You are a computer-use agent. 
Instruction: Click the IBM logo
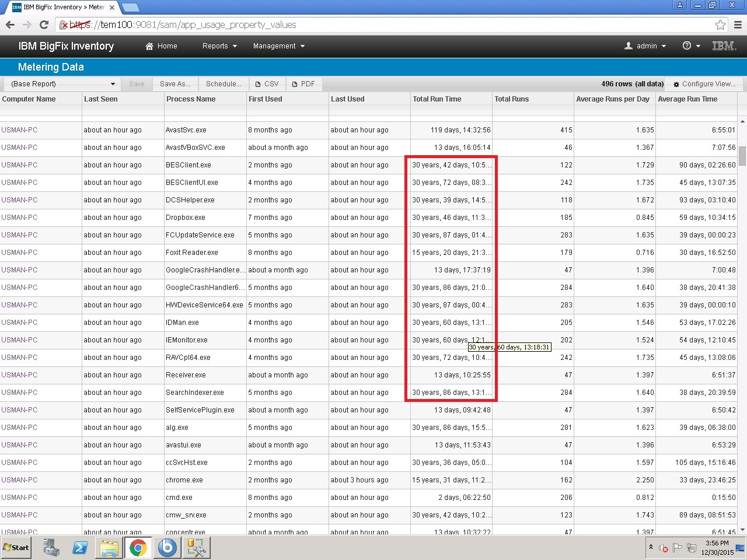724,46
